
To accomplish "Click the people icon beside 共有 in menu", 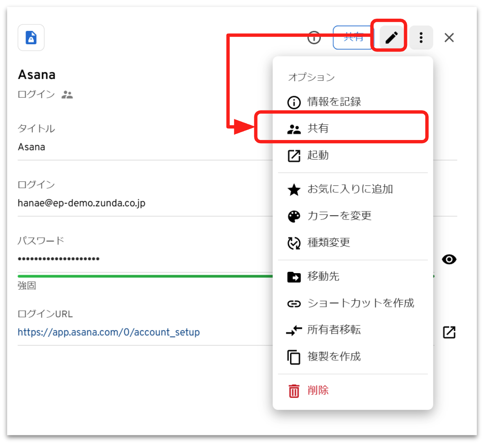I will point(294,129).
